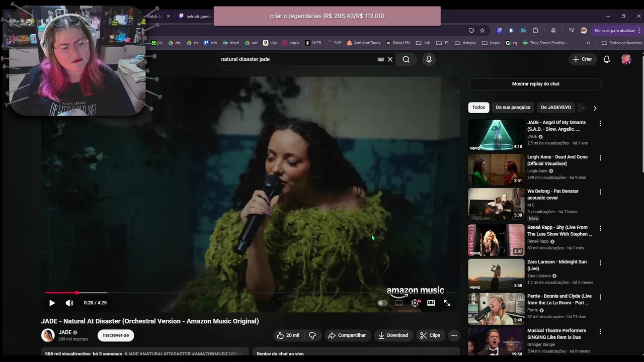Open the AmbientChaos bookmark
This screenshot has height=362, width=644.
pyautogui.click(x=363, y=43)
